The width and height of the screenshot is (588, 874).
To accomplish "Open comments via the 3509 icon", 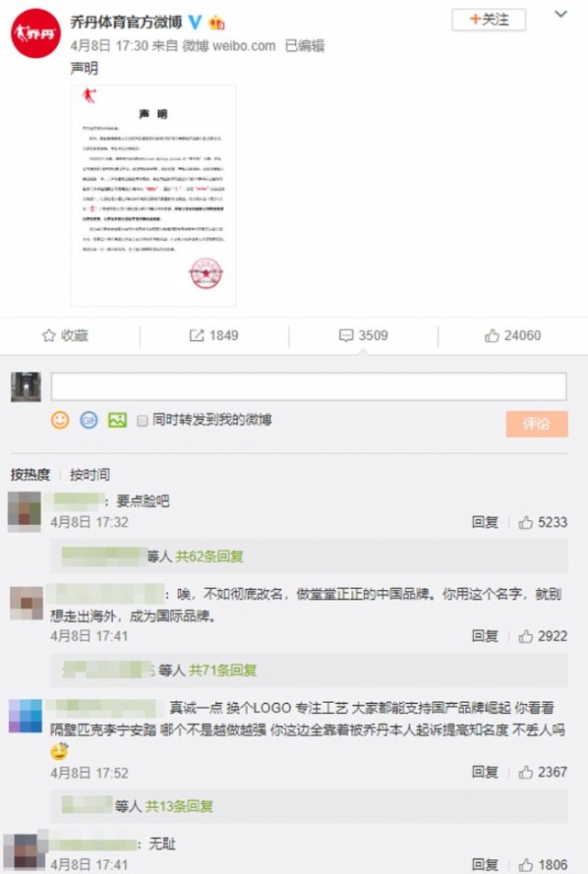I will (x=364, y=335).
